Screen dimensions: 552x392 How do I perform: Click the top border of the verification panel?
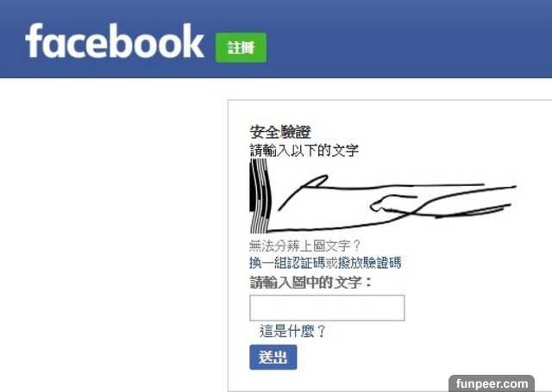(390, 100)
